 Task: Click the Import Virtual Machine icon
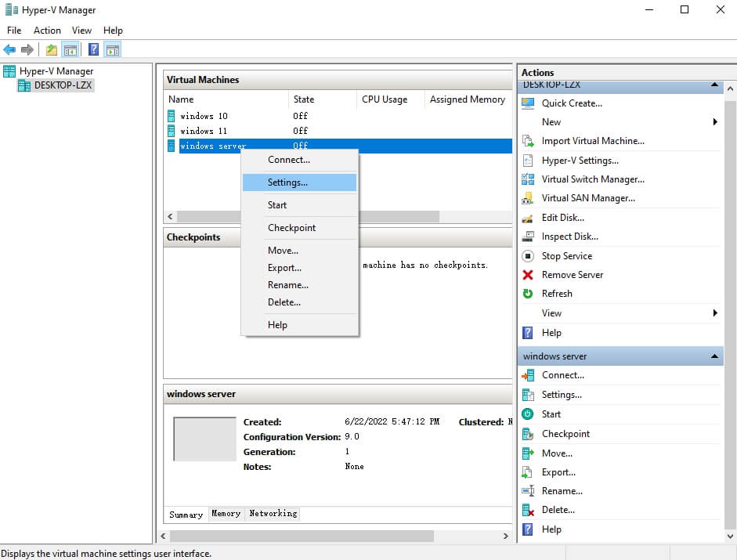[x=528, y=141]
